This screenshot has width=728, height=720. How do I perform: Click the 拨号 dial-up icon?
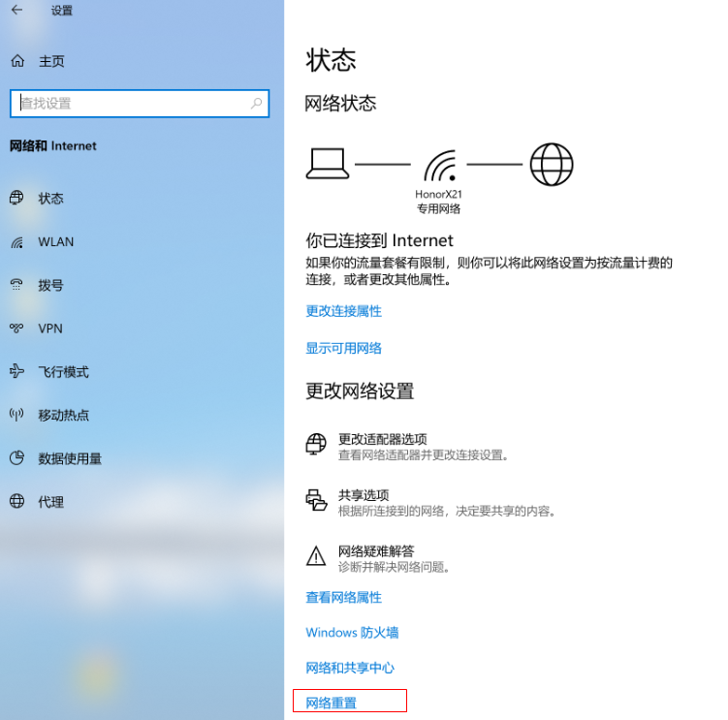tap(16, 285)
